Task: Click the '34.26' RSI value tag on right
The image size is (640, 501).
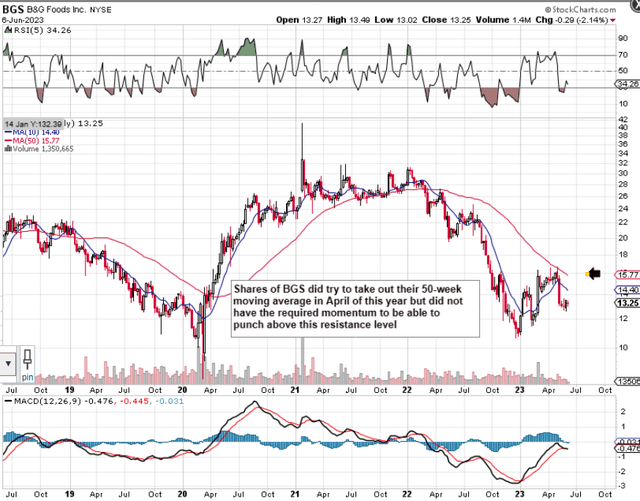Action: tap(628, 84)
